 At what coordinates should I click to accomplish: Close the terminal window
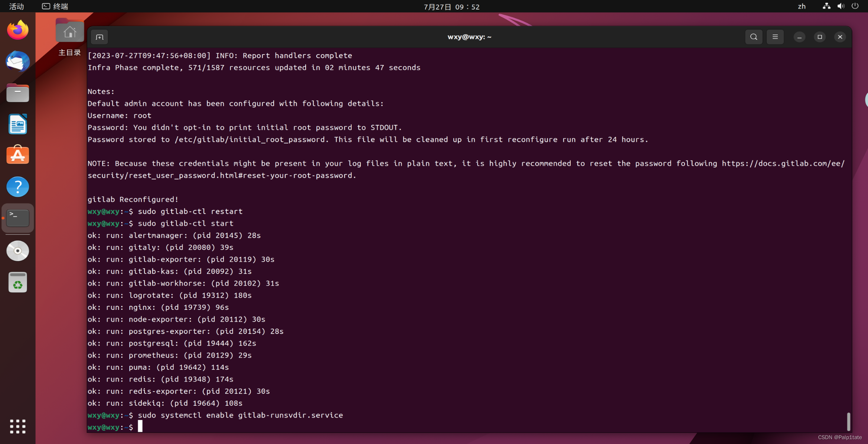pos(840,37)
